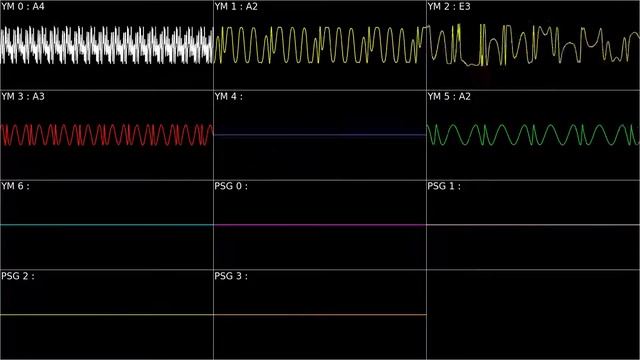
Task: Click the 'YM 3 : A3' channel label
Action: (x=23, y=96)
